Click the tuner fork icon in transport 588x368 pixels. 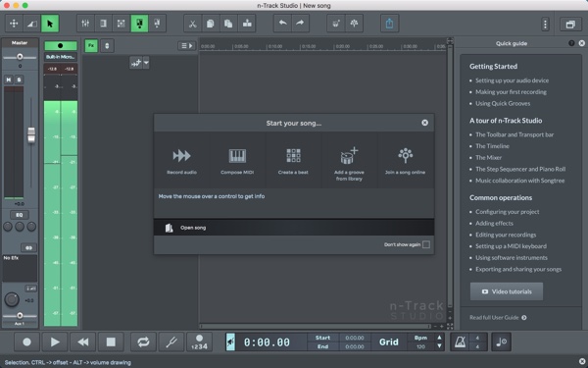(x=171, y=342)
